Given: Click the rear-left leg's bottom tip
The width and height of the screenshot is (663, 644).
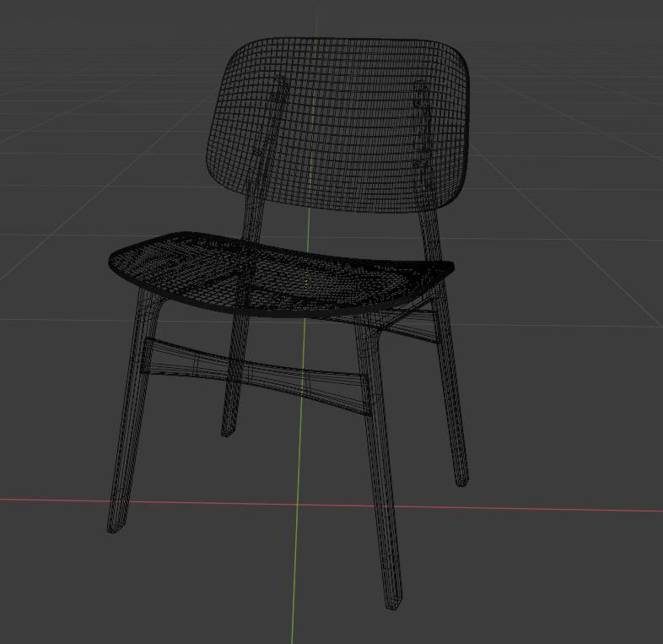Looking at the screenshot, I should pyautogui.click(x=226, y=430).
